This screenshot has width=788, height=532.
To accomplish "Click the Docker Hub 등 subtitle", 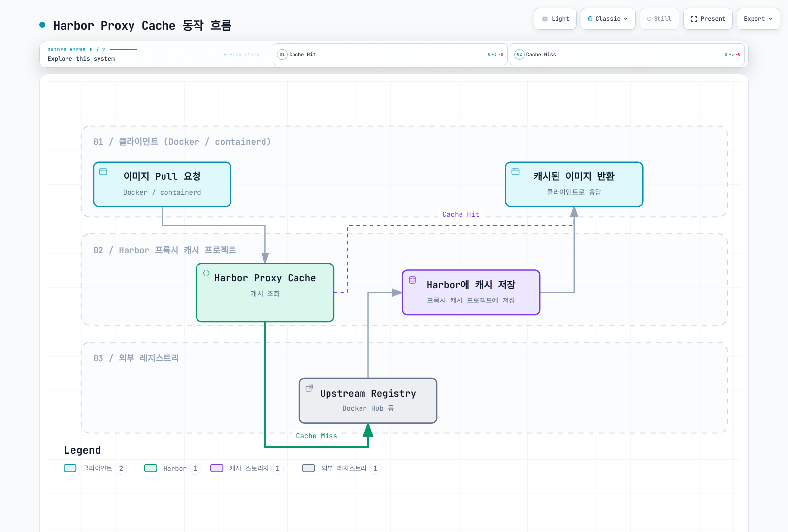I will pyautogui.click(x=368, y=408).
